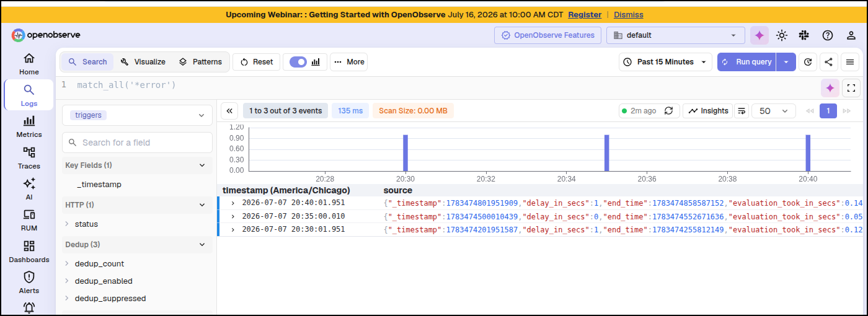Open the AI query sparkle in the editor
The height and width of the screenshot is (316, 868).
pos(830,88)
